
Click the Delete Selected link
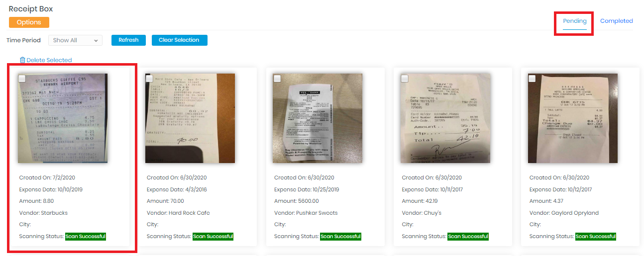[x=49, y=60]
